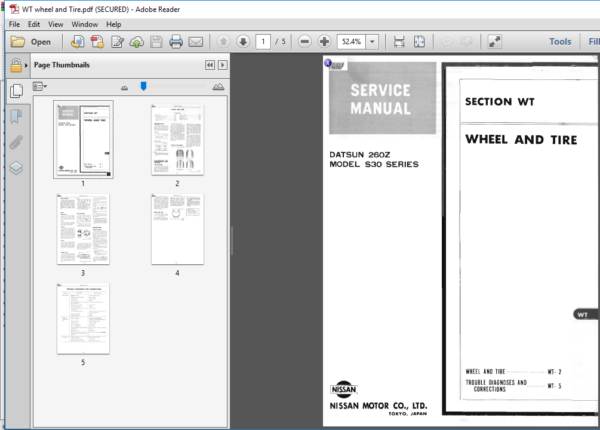Viewport: 600px width, 430px height.
Task: Click the fit width scrolling icon
Action: click(x=399, y=41)
